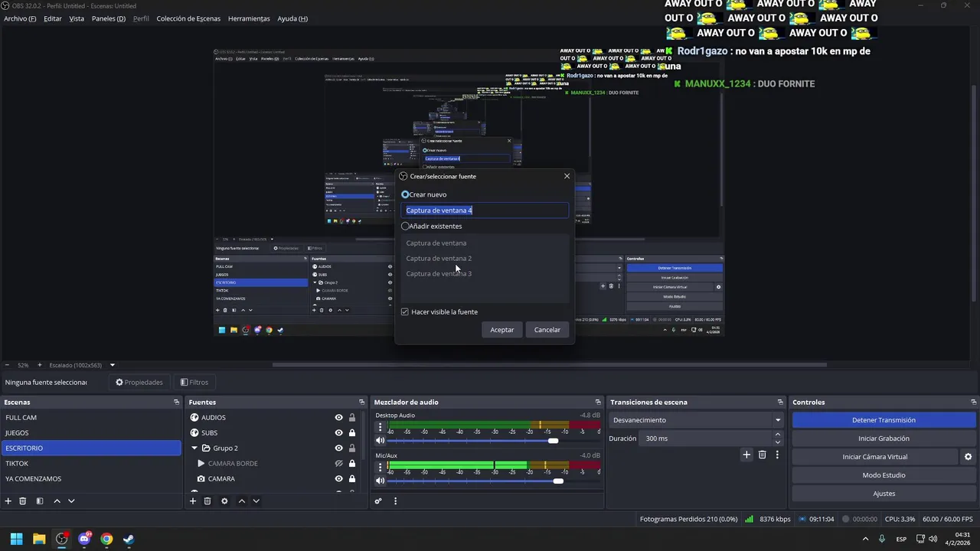Image resolution: width=980 pixels, height=551 pixels.
Task: Add a new source with Fuentes plus icon
Action: tap(193, 501)
